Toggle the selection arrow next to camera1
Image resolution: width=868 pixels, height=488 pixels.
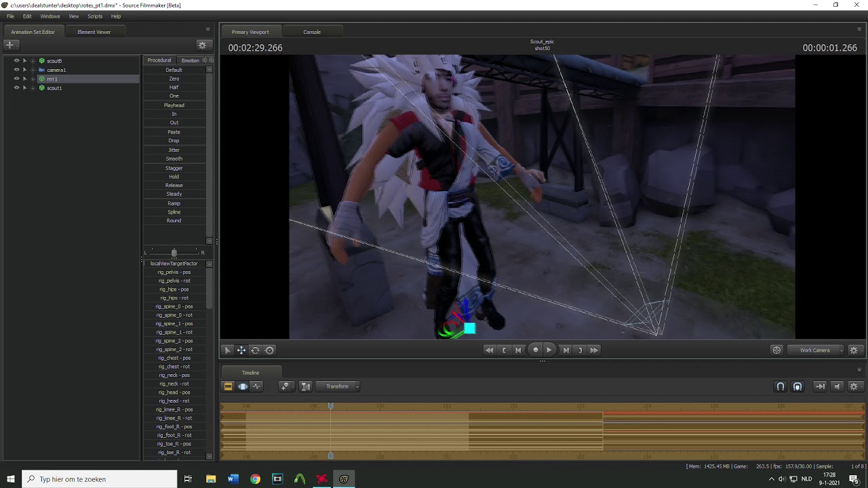pyautogui.click(x=25, y=70)
